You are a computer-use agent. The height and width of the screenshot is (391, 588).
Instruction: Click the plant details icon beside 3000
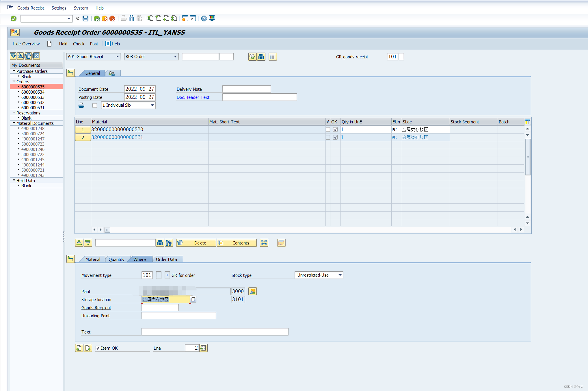252,291
